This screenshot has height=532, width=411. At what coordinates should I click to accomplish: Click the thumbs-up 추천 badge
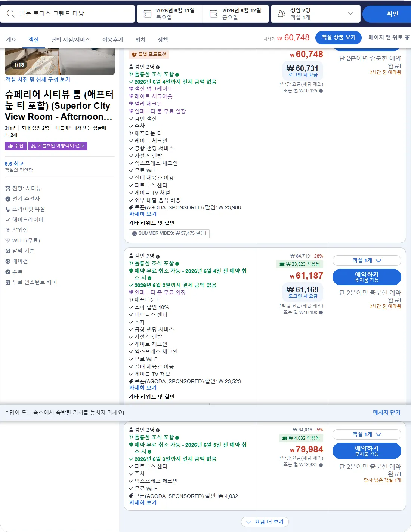(x=15, y=146)
